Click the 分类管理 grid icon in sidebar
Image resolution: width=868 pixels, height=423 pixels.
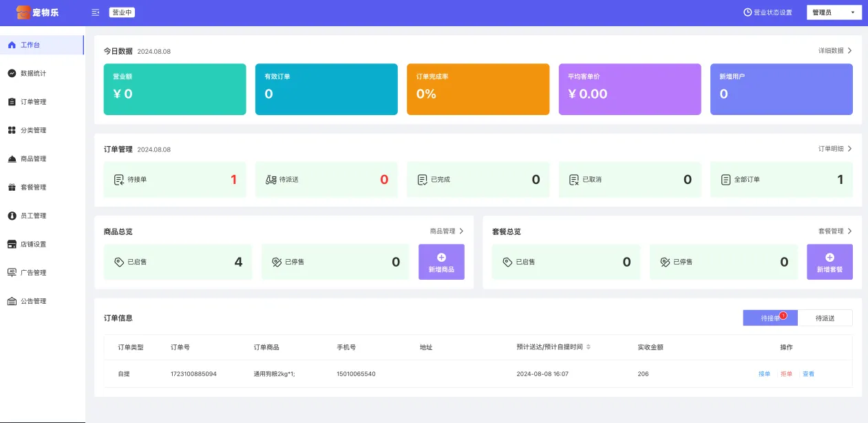point(12,130)
